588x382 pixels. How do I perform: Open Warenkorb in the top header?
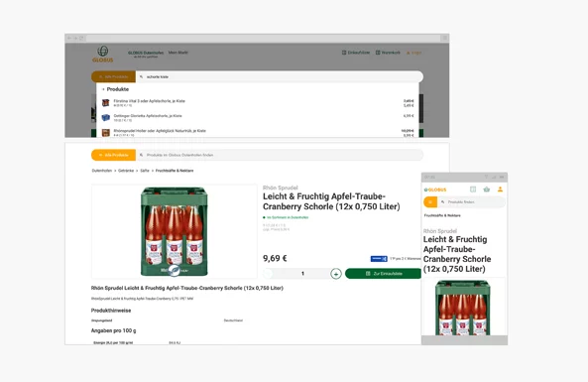388,53
